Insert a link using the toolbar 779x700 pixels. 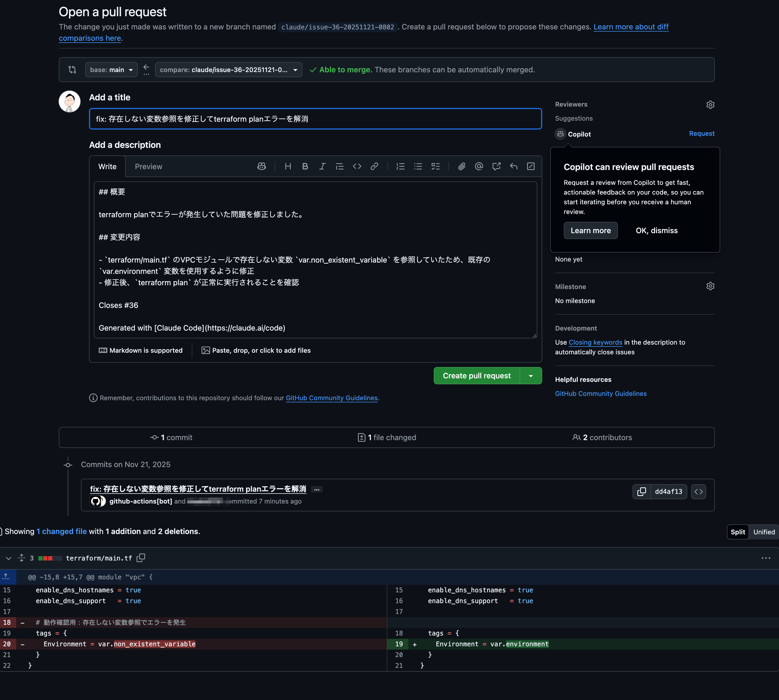(x=374, y=166)
